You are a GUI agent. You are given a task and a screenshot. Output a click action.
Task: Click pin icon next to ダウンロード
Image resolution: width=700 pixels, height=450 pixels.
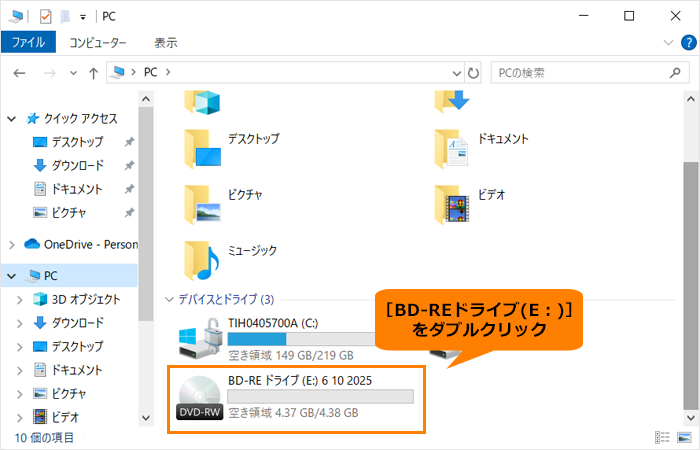pos(129,166)
